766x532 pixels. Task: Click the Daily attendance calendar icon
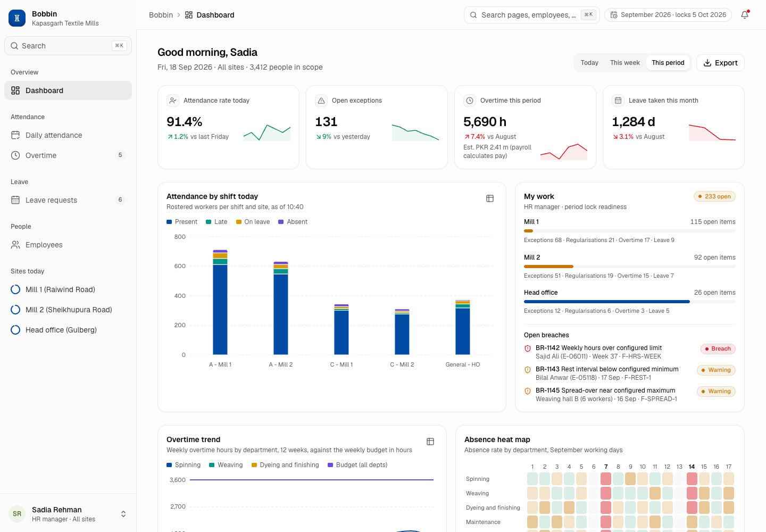(x=15, y=135)
